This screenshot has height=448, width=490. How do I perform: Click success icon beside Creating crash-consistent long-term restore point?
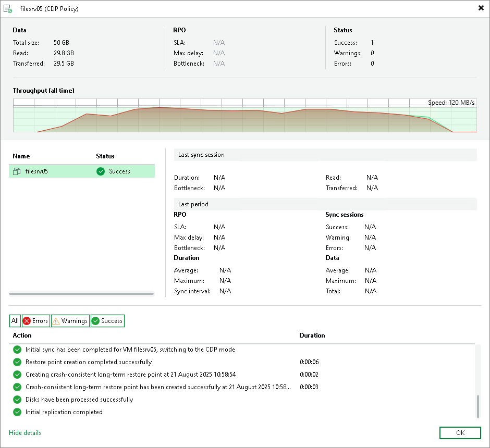(x=17, y=375)
